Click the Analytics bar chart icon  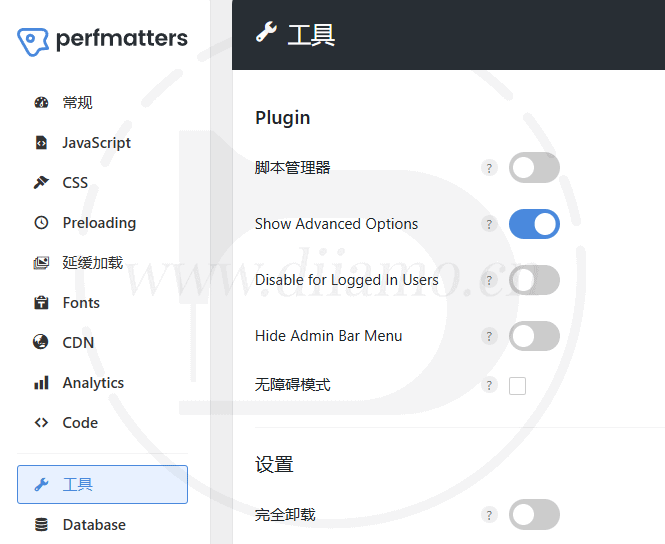[x=41, y=382]
